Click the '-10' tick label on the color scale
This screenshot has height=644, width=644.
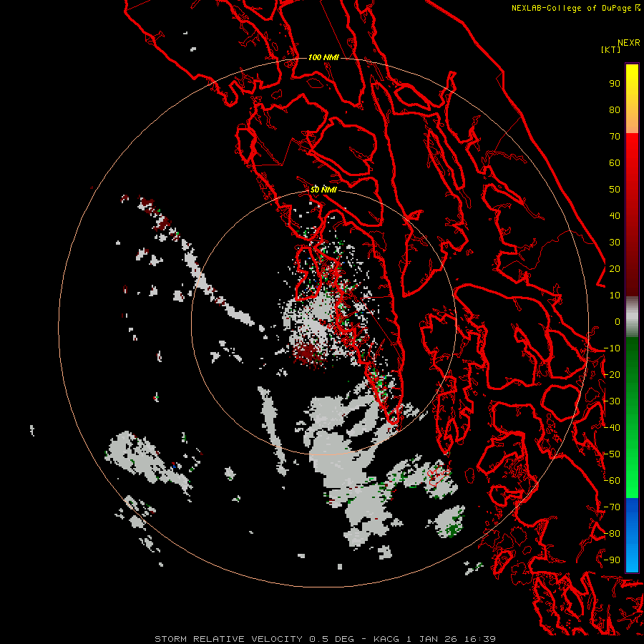(612, 348)
